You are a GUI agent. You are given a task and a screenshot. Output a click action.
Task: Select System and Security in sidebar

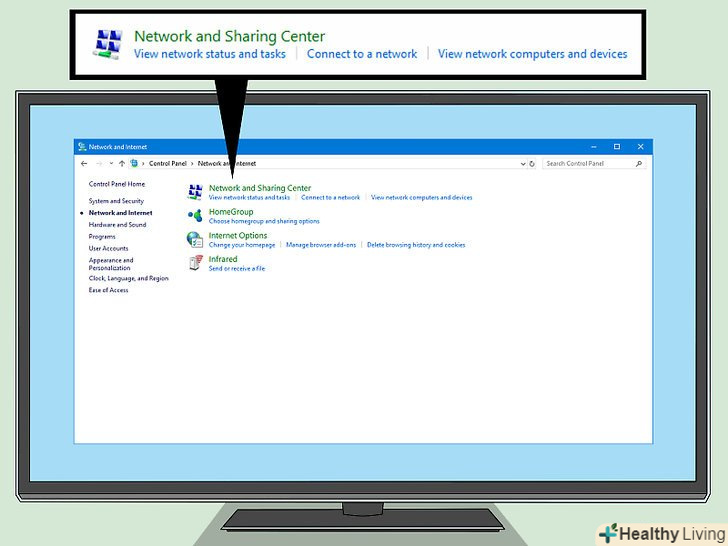click(x=116, y=201)
